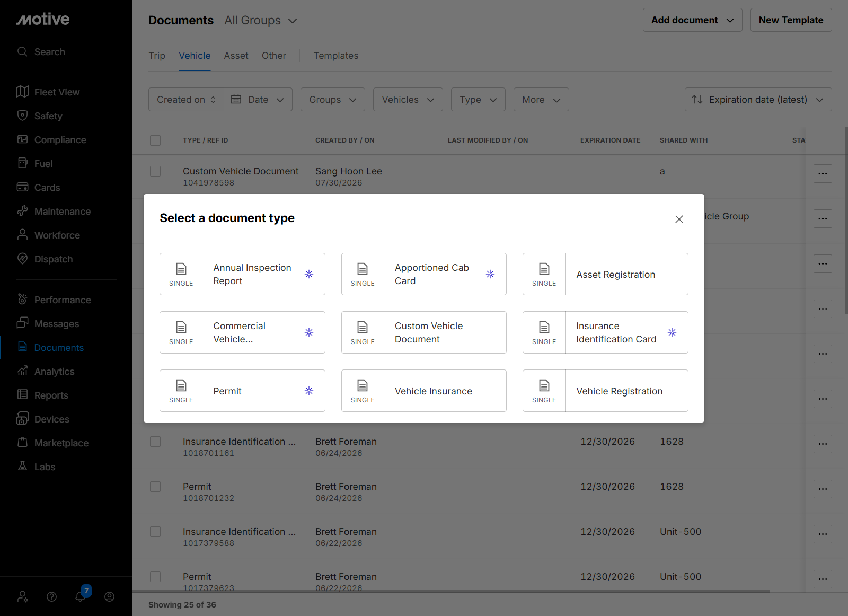Choose Insurance Identification Card document type
Viewport: 848px width, 616px height.
(605, 332)
